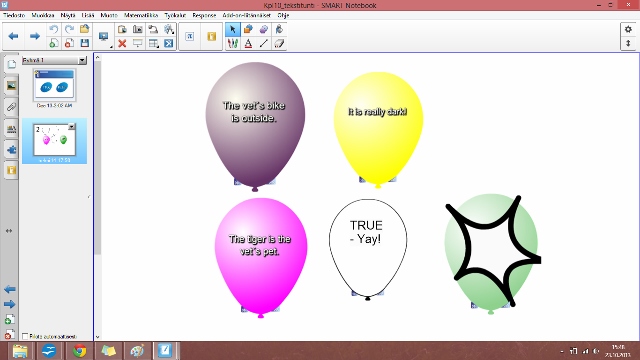The width and height of the screenshot is (640, 360).
Task: Select the arrow pointer tool
Action: [x=233, y=29]
